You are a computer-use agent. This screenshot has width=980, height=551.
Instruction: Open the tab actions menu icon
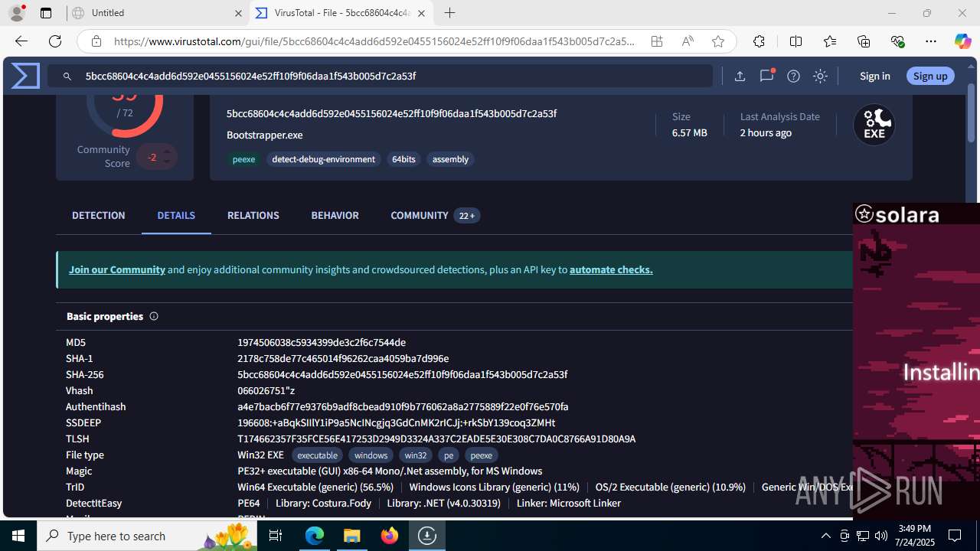point(46,13)
